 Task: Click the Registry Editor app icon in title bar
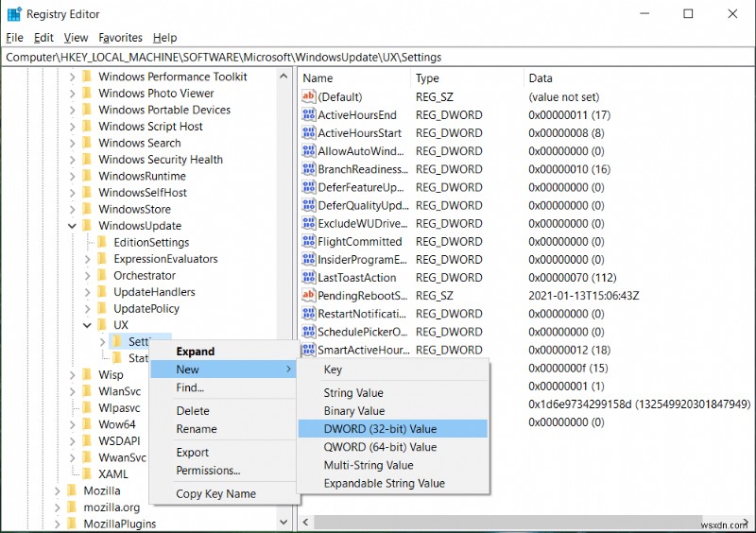point(14,14)
